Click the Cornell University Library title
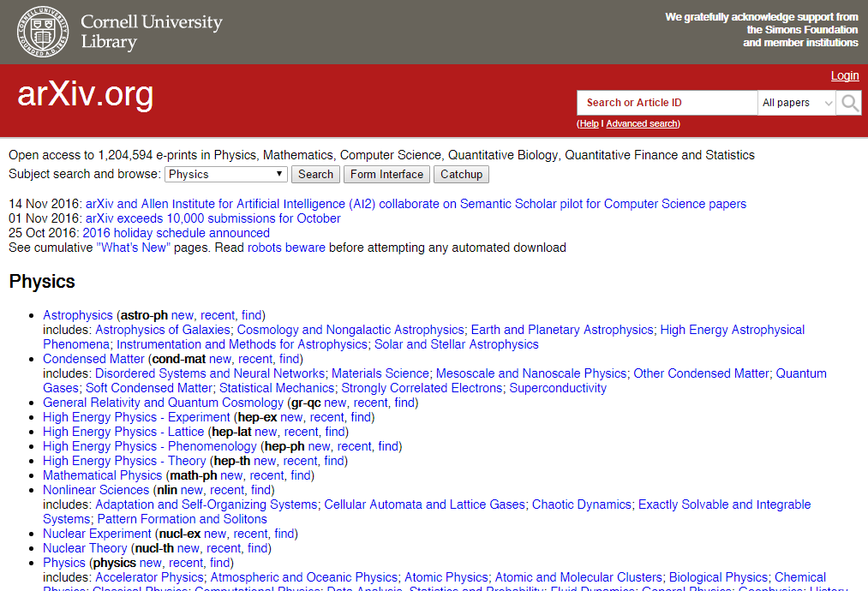Screen dimensions: 868x591 (x=152, y=32)
